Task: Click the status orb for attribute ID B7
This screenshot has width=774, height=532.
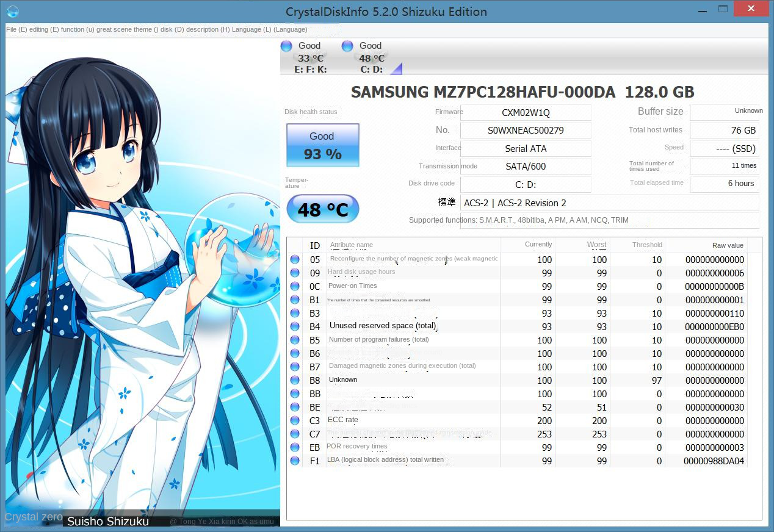Action: pyautogui.click(x=295, y=367)
